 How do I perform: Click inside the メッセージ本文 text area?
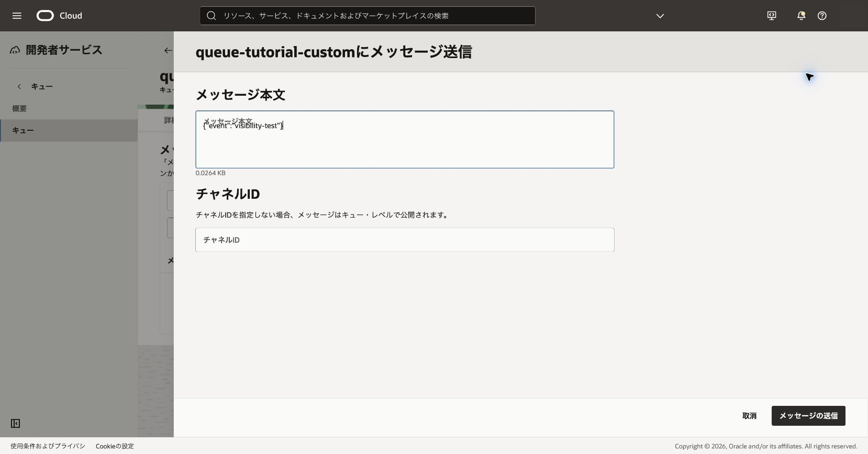405,139
